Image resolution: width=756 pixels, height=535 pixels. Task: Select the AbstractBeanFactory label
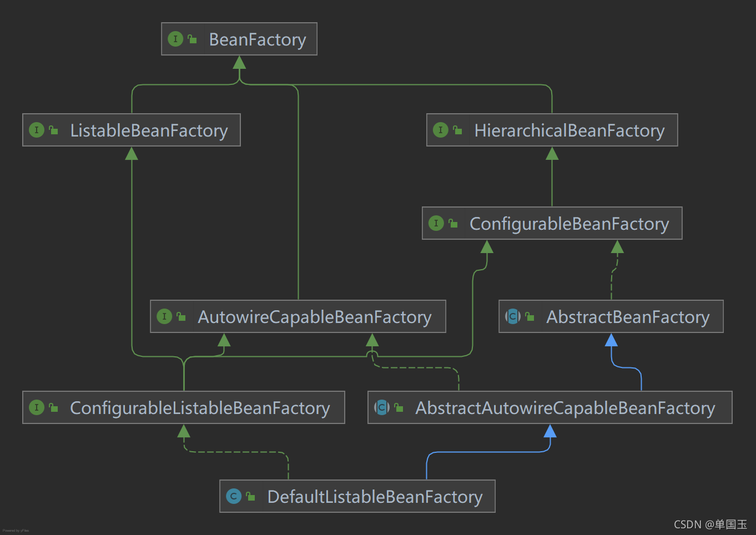(628, 317)
